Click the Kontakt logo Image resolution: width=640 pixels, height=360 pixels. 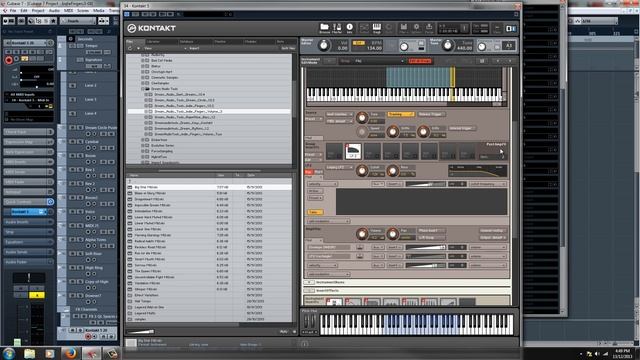point(151,28)
